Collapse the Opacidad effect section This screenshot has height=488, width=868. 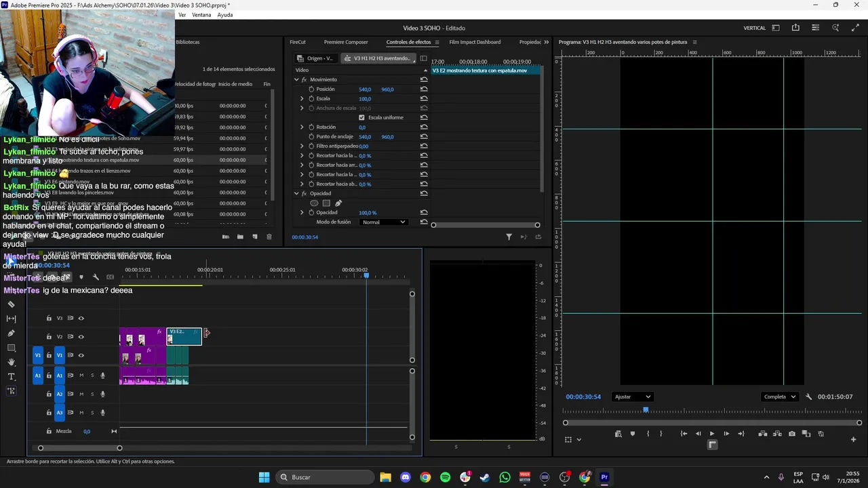pyautogui.click(x=296, y=193)
